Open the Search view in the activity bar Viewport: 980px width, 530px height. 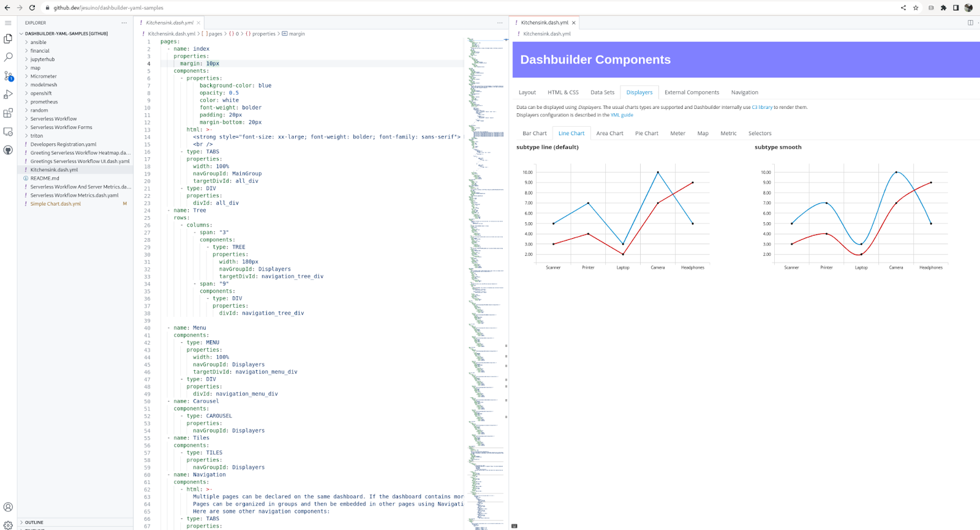pyautogui.click(x=8, y=57)
